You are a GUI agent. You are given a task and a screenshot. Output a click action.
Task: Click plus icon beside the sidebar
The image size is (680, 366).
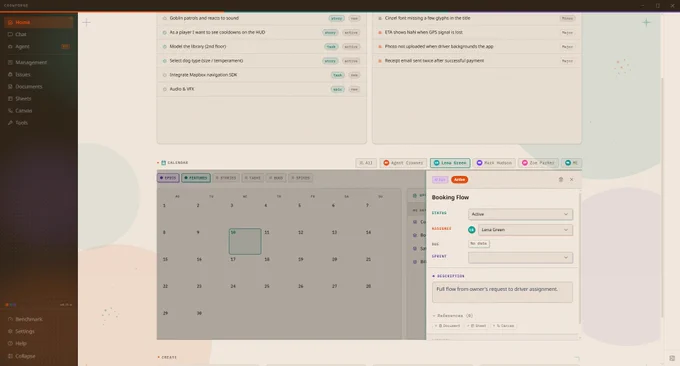(86, 22)
